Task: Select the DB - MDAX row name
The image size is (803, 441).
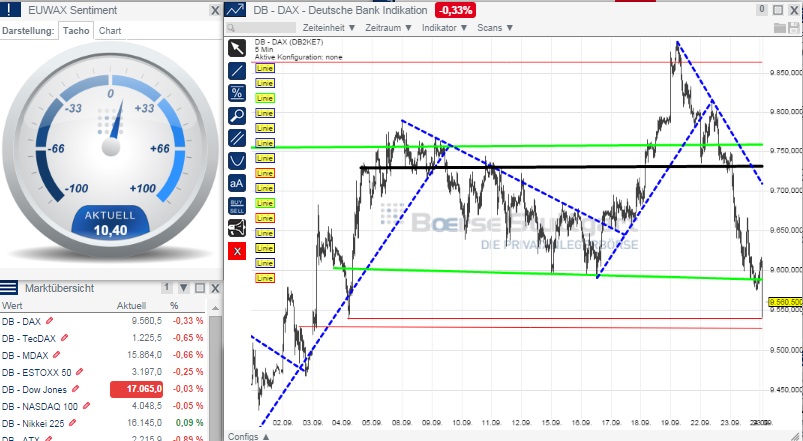Action: tap(25, 355)
